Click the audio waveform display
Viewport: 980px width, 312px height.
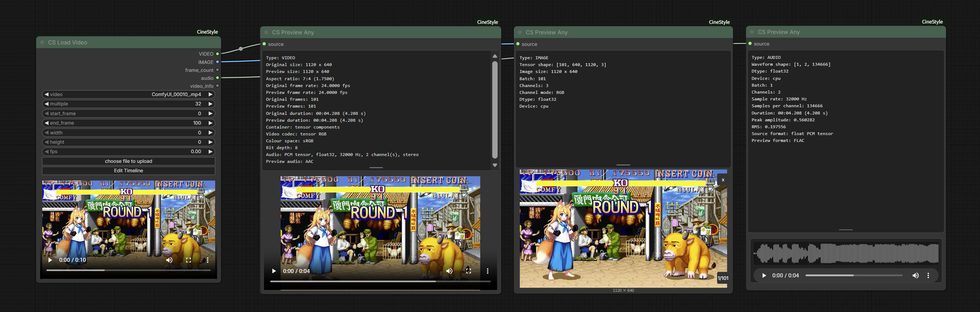pos(846,253)
